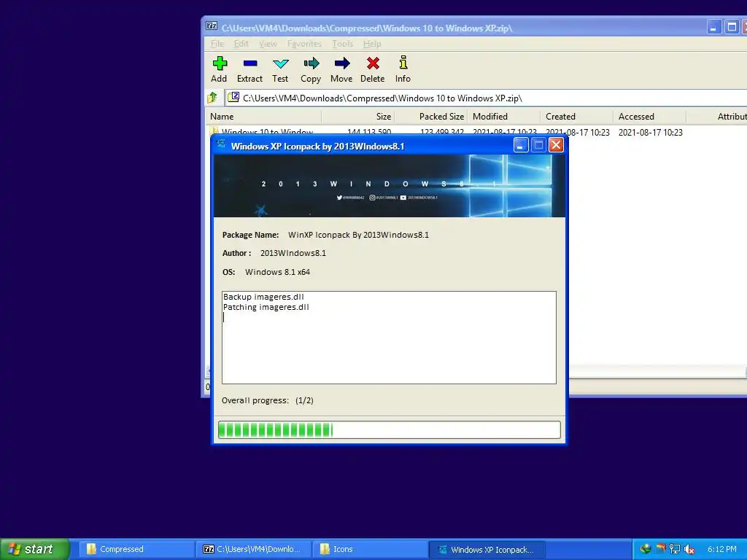This screenshot has height=560, width=747.
Task: Open the File menu in 7-Zip
Action: 217,44
